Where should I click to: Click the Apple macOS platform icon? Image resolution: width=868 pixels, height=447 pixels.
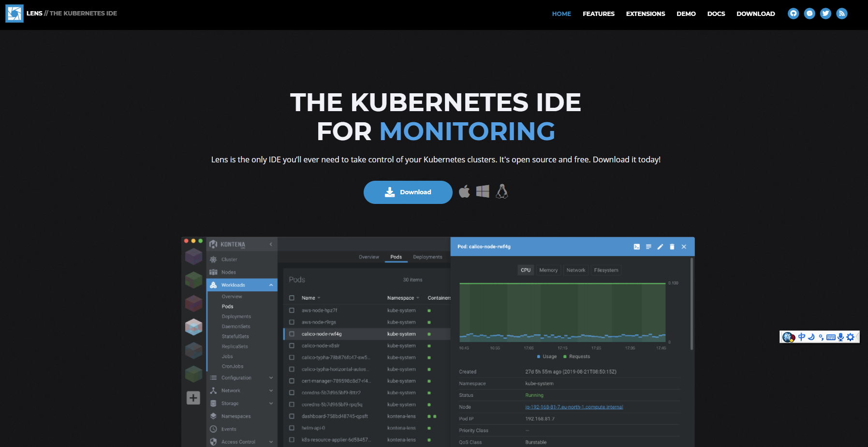pyautogui.click(x=464, y=192)
